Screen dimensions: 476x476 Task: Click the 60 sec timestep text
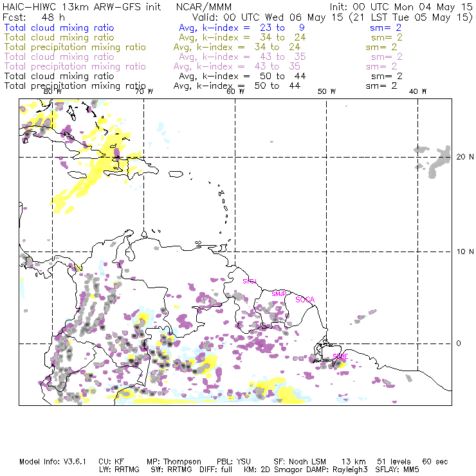coord(435,462)
